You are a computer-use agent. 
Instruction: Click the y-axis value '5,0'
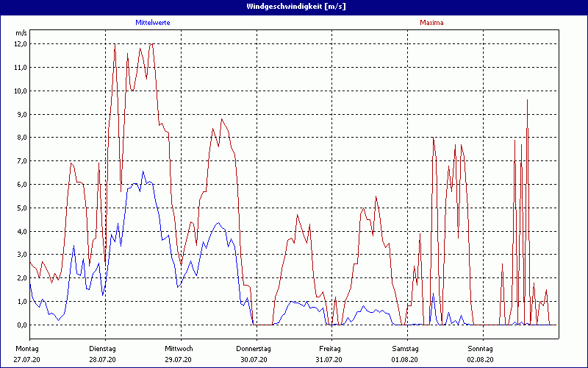[22, 208]
